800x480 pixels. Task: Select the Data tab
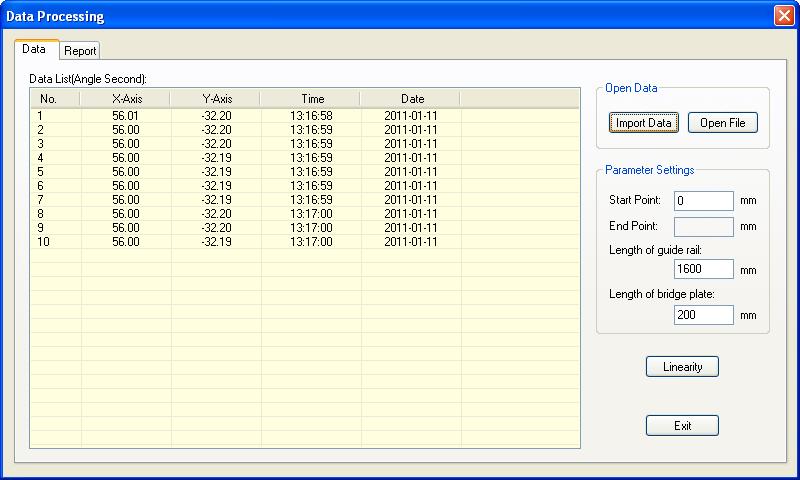[x=34, y=49]
